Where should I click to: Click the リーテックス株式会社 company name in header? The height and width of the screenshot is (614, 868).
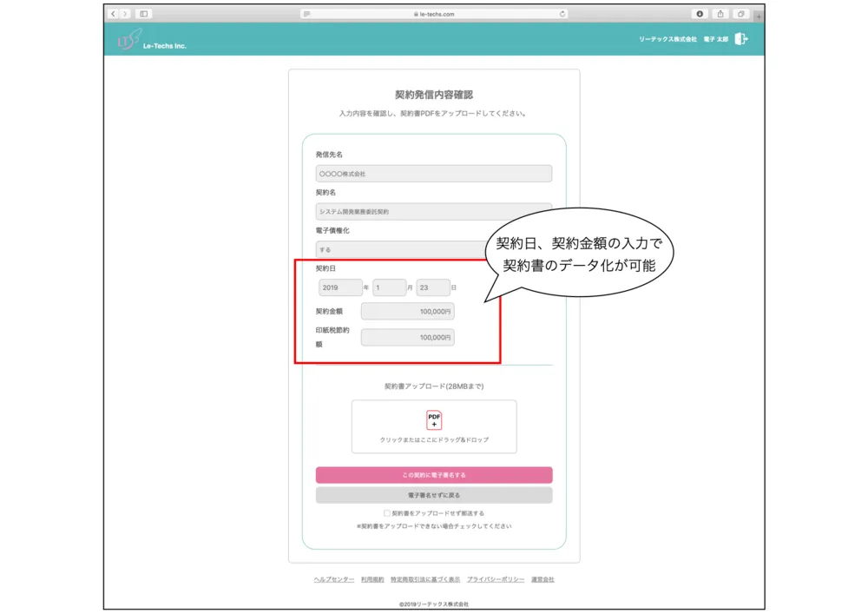[x=667, y=39]
